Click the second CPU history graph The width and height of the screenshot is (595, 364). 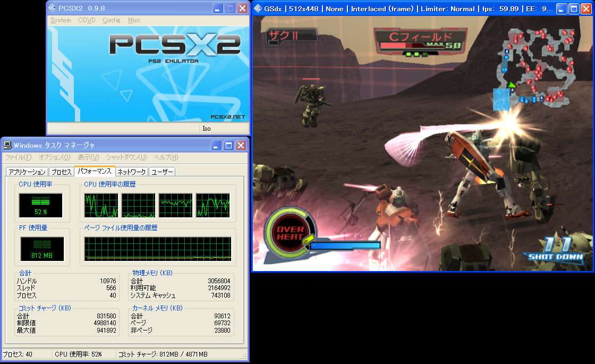tap(139, 205)
